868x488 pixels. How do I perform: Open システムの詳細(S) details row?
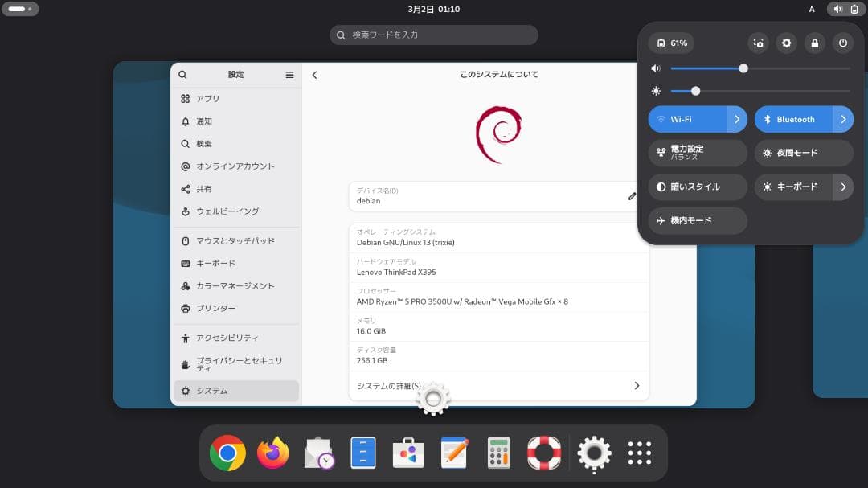[x=498, y=386]
